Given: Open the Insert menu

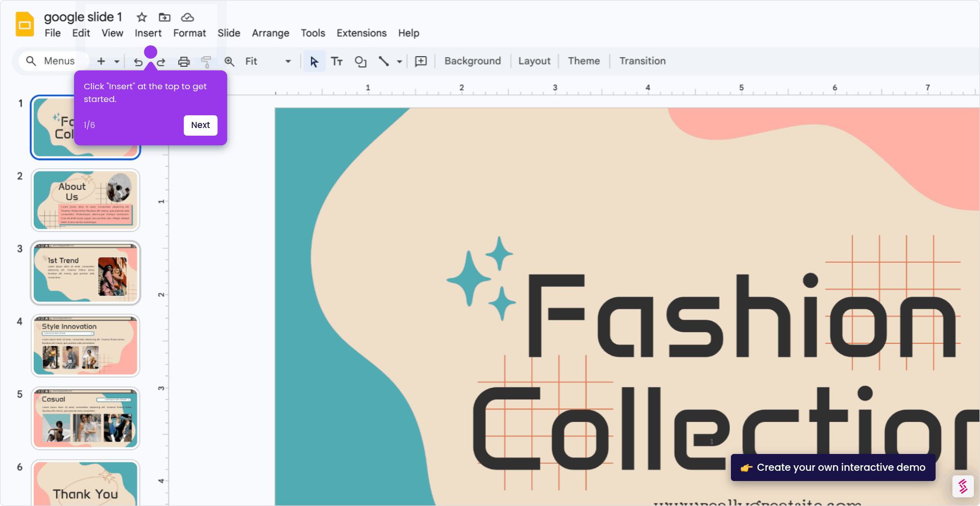Looking at the screenshot, I should point(148,33).
